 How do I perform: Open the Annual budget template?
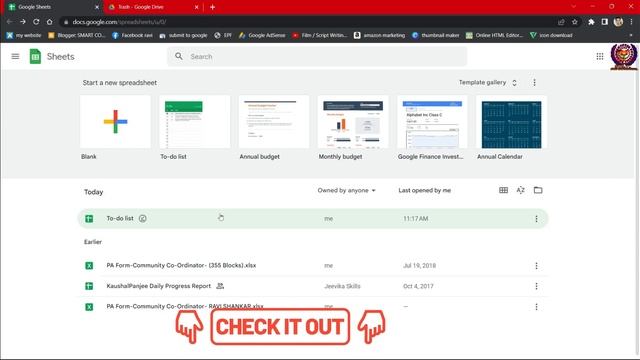tap(274, 122)
